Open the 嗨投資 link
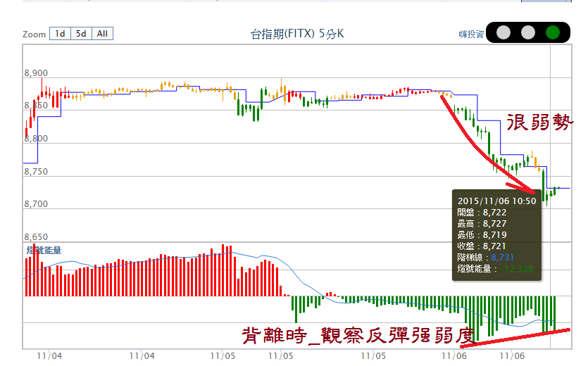Viewport: 588px width, 366px height. pyautogui.click(x=470, y=34)
